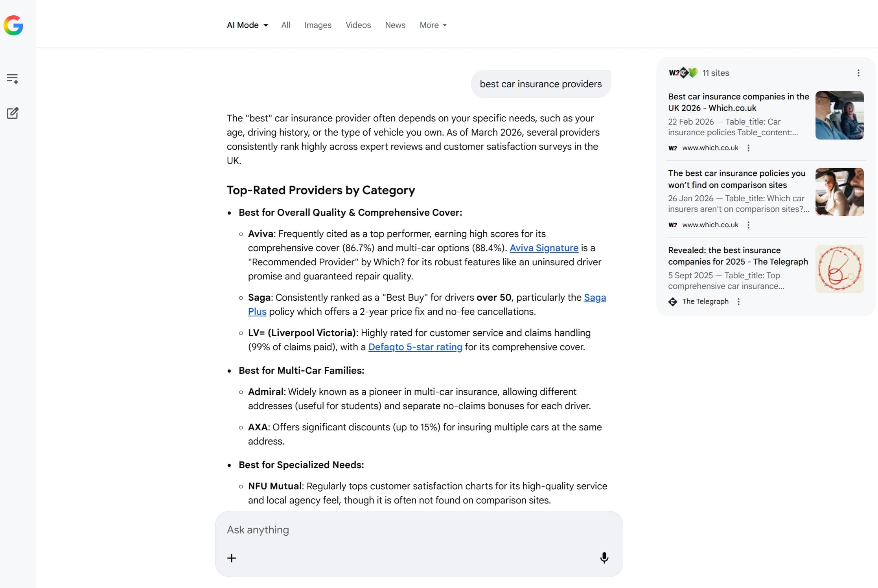This screenshot has height=588, width=878.
Task: Expand the AI Mode dropdown
Action: [x=247, y=25]
